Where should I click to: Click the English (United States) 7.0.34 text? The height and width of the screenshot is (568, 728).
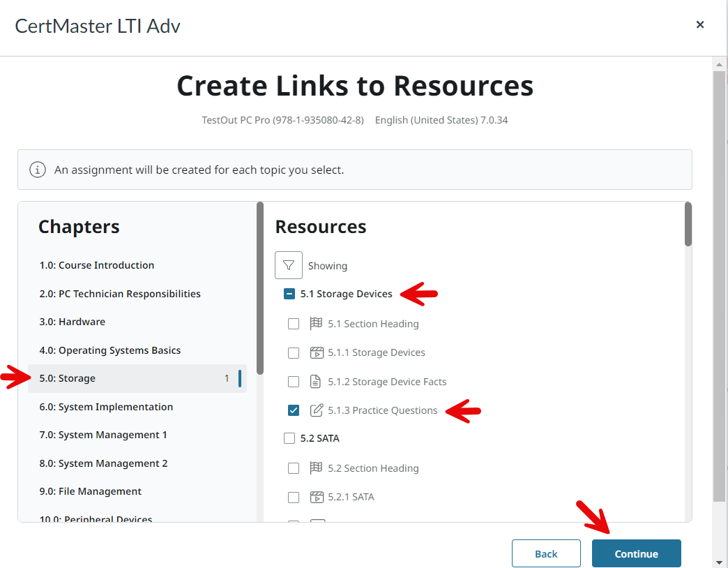pos(441,120)
